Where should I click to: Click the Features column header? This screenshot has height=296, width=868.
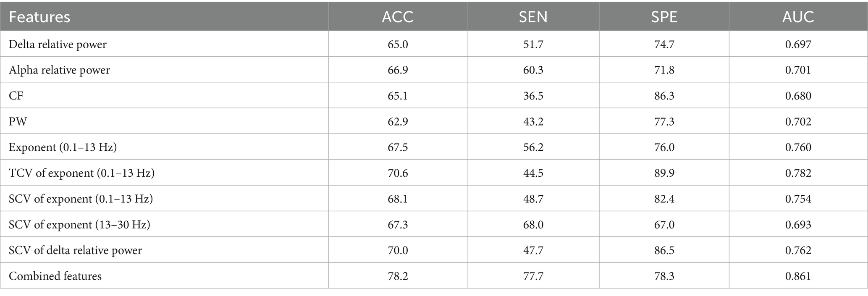39,17
